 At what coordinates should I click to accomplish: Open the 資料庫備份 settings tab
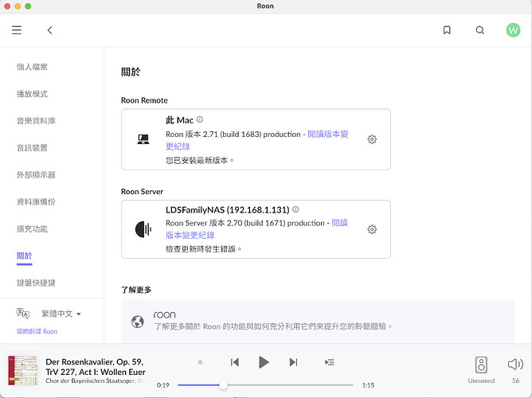[x=36, y=201]
